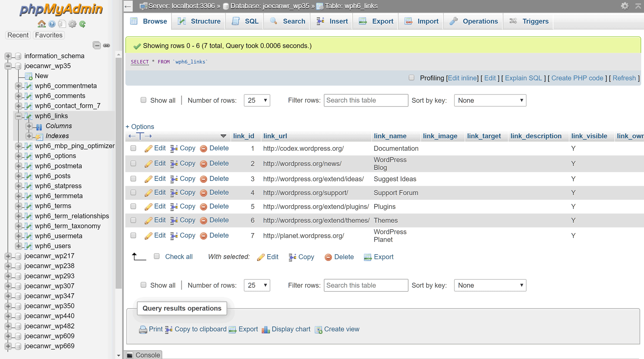Screen dimensions: 644x359
Task: Click the Favorites button
Action: [x=49, y=35]
